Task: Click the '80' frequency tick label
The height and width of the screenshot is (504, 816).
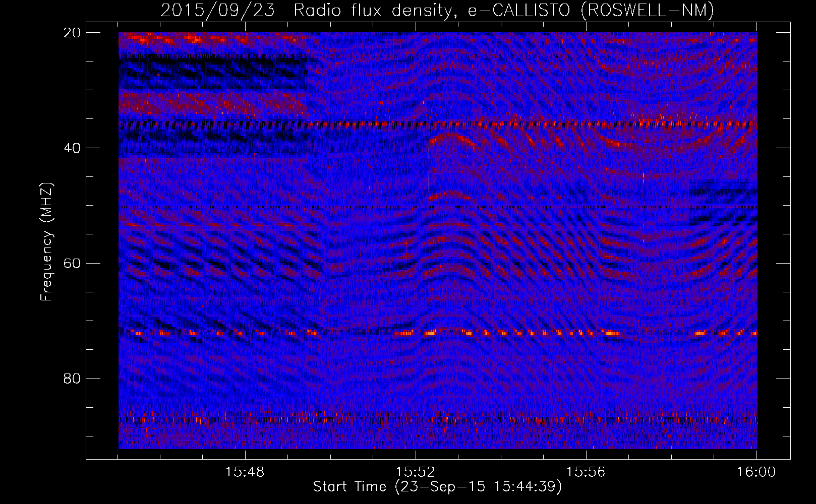Action: 72,379
